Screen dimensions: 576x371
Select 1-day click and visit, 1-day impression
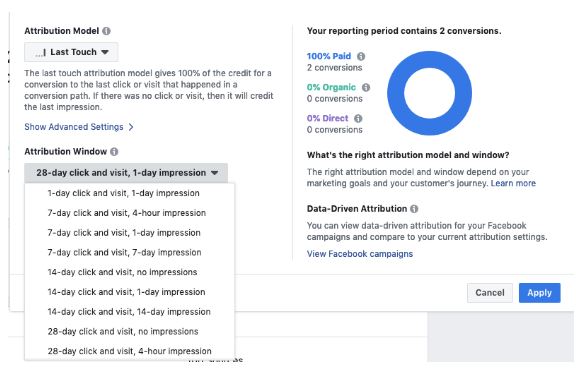point(129,193)
